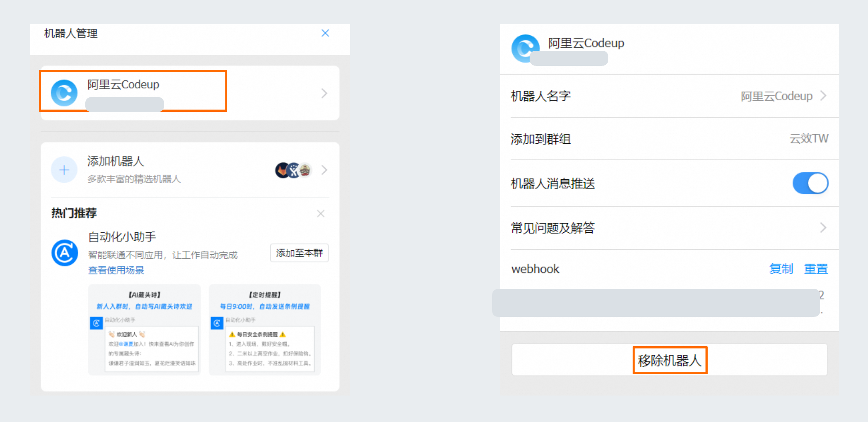Select the 阿里云Codeup name value text
Image resolution: width=868 pixels, height=422 pixels.
pos(776,96)
